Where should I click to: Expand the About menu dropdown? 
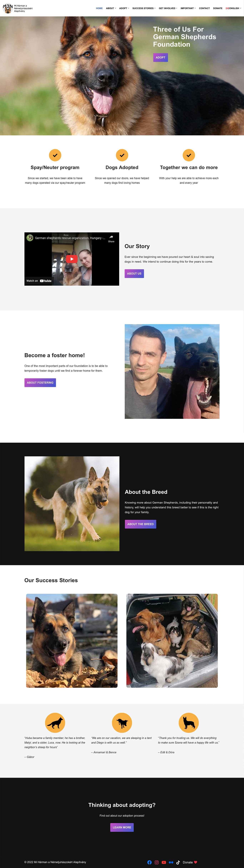click(111, 8)
